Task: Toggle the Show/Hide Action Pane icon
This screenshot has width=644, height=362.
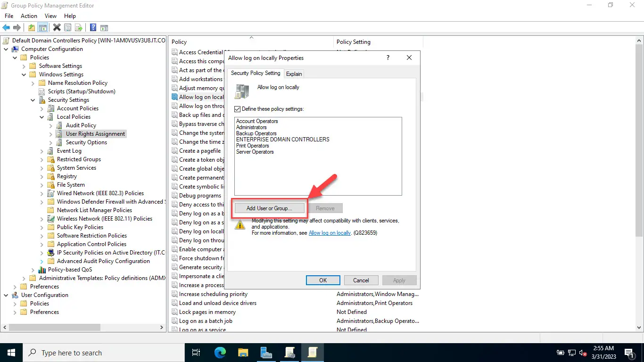Action: [104, 28]
